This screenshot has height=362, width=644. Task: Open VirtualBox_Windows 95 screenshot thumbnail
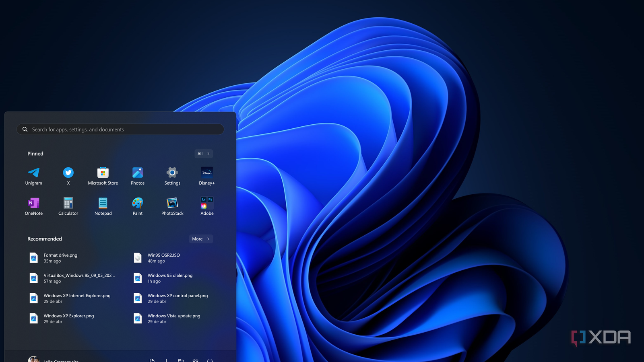click(x=79, y=278)
